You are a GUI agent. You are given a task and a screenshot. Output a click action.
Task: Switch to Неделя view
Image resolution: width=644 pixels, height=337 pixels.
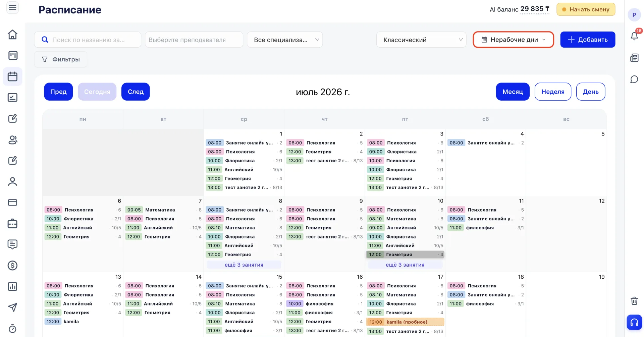click(x=553, y=92)
